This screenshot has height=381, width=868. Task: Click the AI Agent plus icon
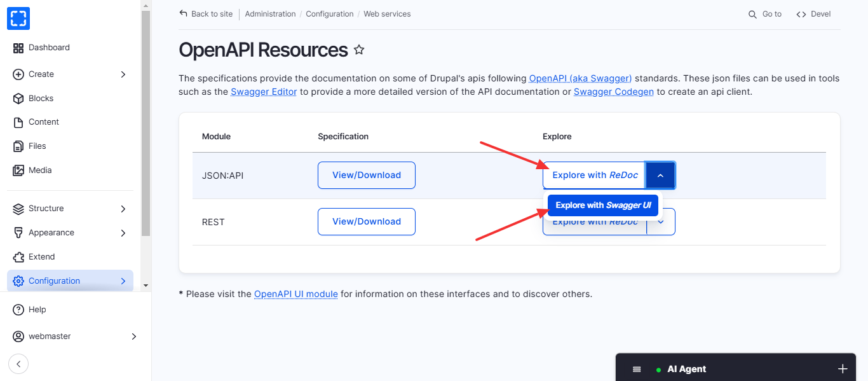[x=843, y=369]
